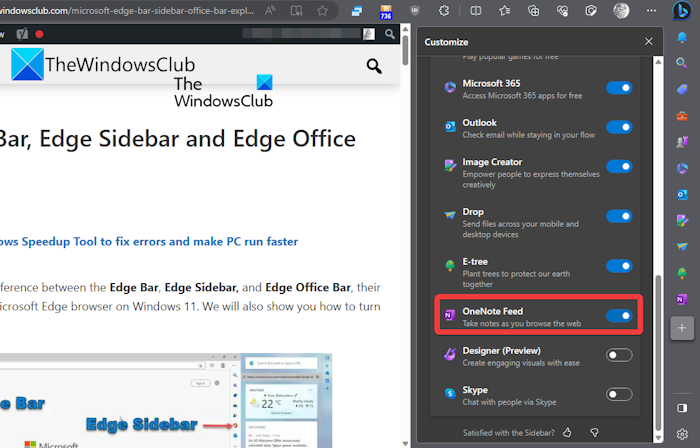Click the address bar URL text

click(127, 11)
